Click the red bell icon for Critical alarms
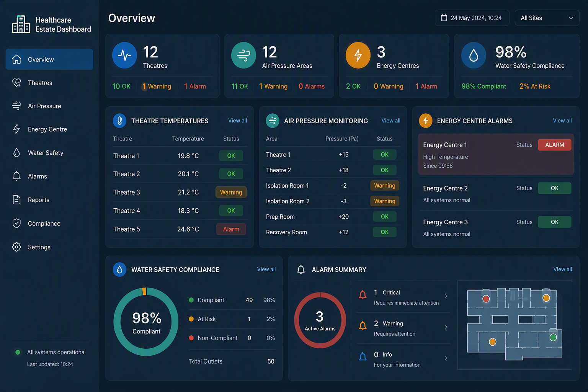Viewport: 588px width, 392px height. click(363, 295)
